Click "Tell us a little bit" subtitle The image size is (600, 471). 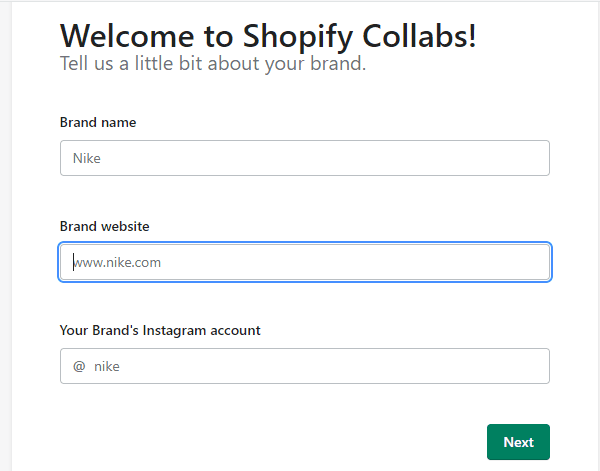pyautogui.click(x=213, y=64)
